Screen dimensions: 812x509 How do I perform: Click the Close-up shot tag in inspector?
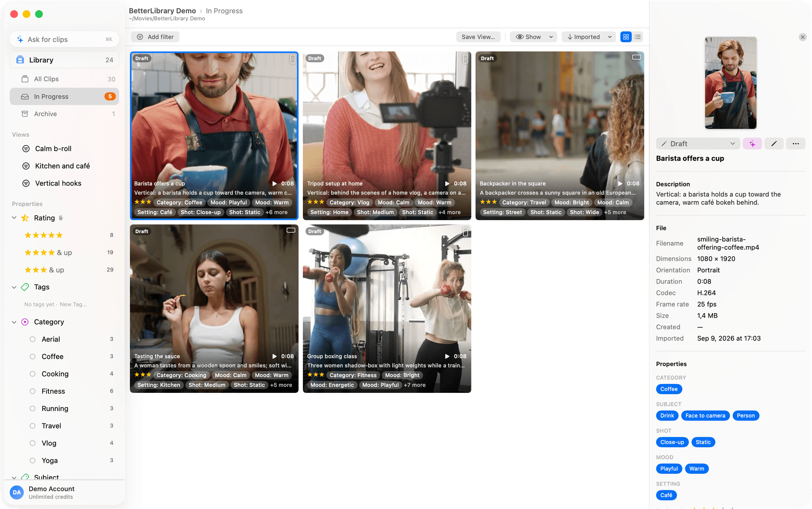672,442
